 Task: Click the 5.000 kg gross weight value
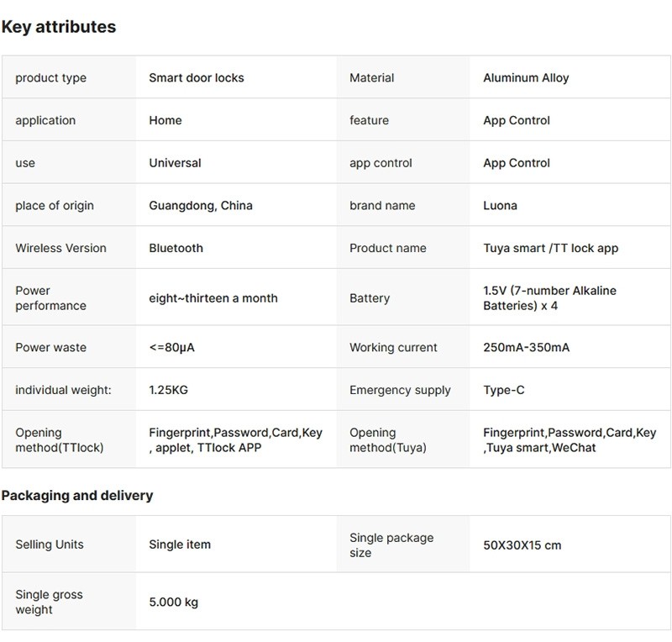tap(173, 602)
